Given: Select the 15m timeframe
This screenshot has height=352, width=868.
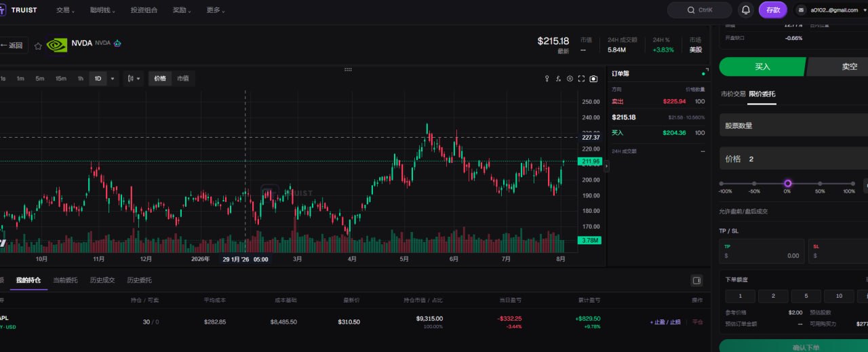Looking at the screenshot, I should (61, 79).
